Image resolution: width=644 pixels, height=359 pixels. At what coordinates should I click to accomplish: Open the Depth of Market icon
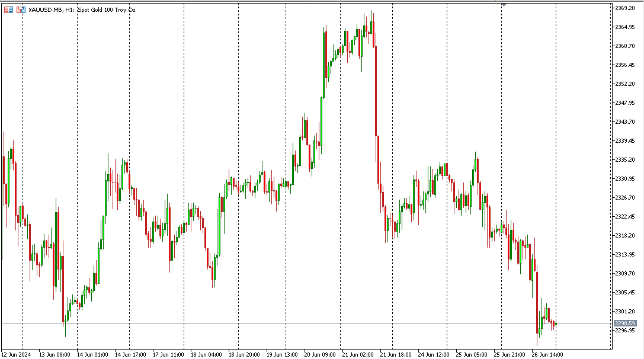(9, 9)
